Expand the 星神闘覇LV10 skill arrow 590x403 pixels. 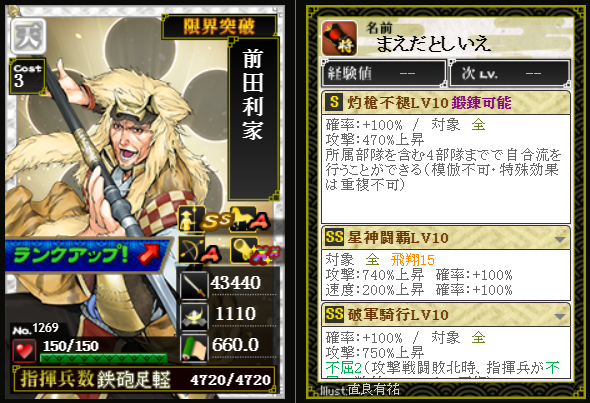[560, 239]
